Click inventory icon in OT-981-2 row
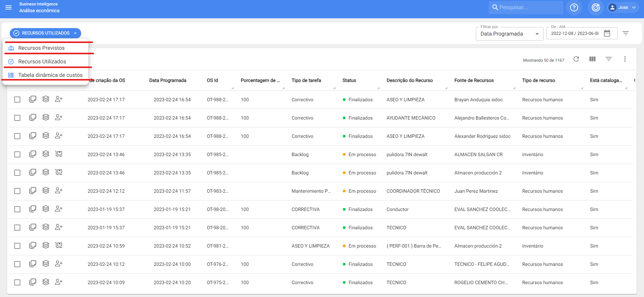Screen dimensions: 644x297 [x=59, y=245]
